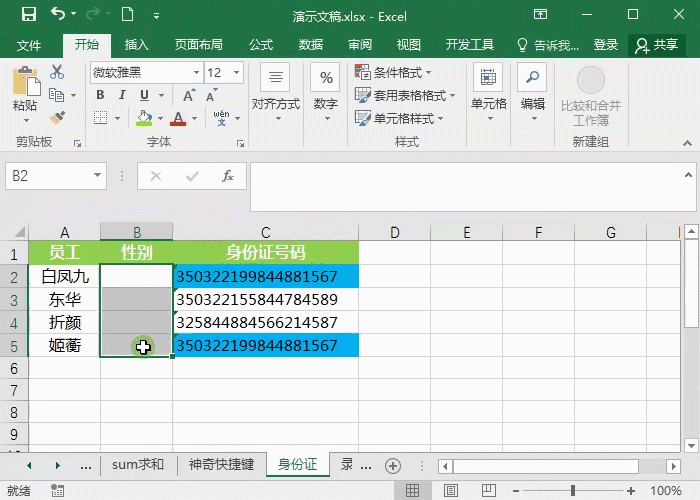Open the 数字 percent number group
The image size is (700, 500).
point(326,93)
